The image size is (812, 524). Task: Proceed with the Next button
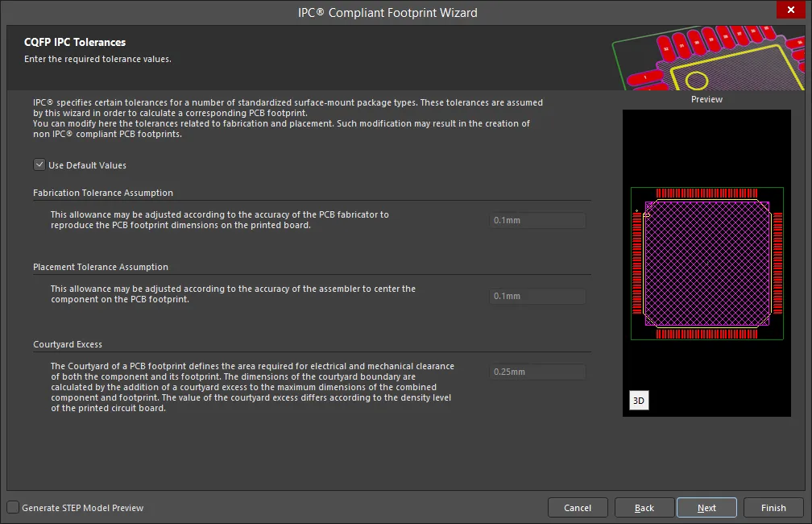pyautogui.click(x=706, y=508)
